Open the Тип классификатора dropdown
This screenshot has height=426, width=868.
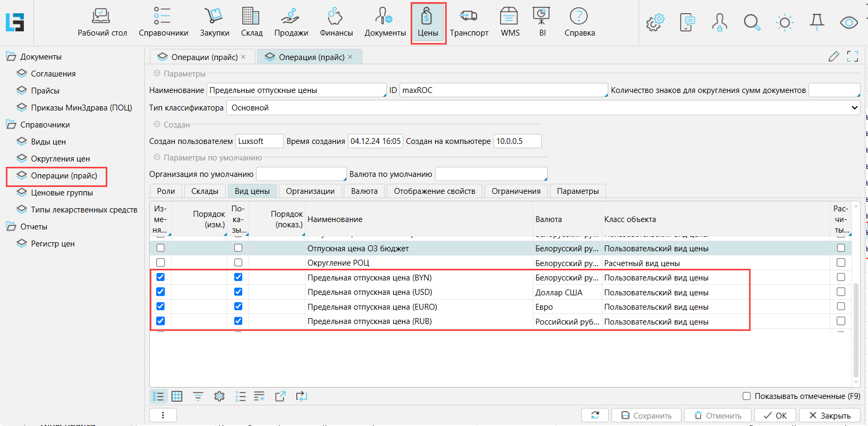[x=543, y=108]
